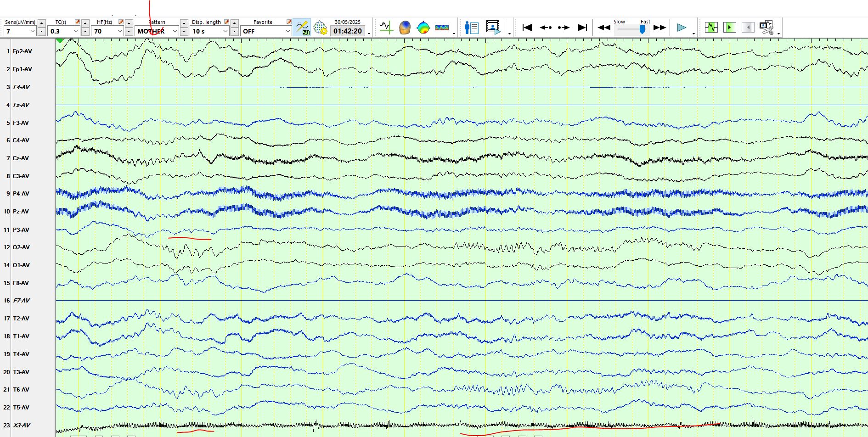
Task: Open the patient information icon
Action: point(471,28)
